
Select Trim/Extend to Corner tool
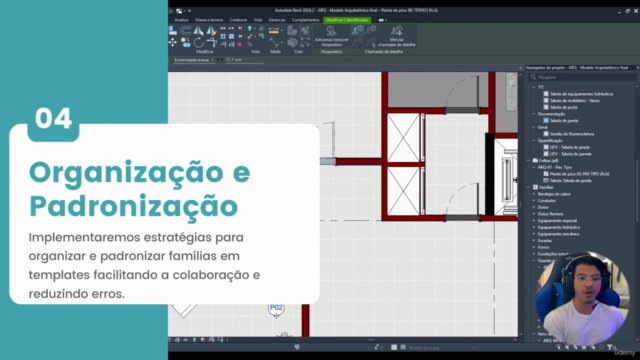coord(211,42)
